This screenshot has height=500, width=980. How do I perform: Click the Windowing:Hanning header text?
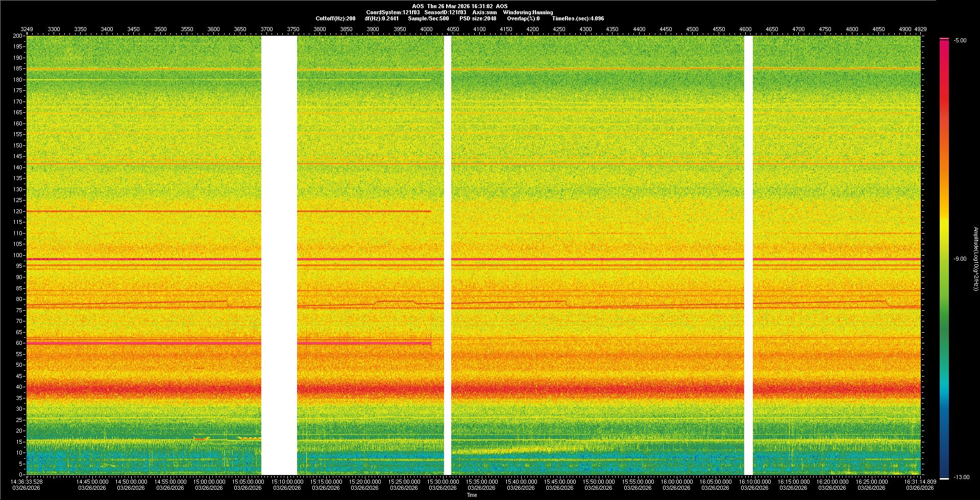pos(528,12)
